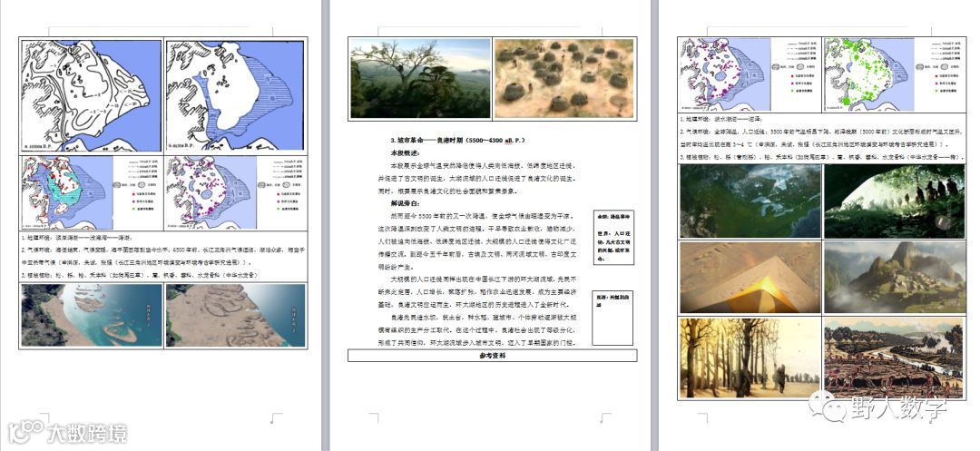Select the page-one map with cyan lake area
980x451 pixels.
[67, 192]
